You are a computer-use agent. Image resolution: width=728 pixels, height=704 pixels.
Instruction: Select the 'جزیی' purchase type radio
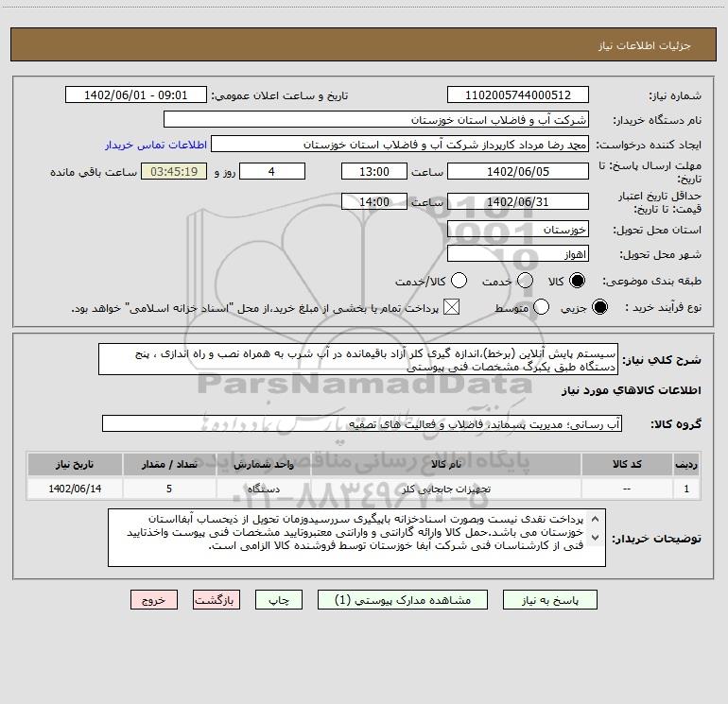click(599, 307)
